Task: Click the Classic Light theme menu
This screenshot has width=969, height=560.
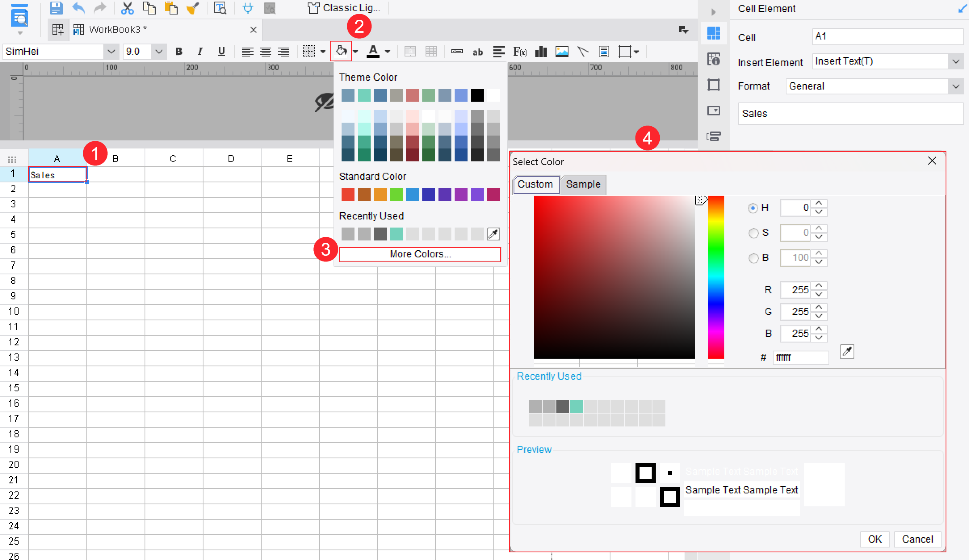Action: point(344,8)
